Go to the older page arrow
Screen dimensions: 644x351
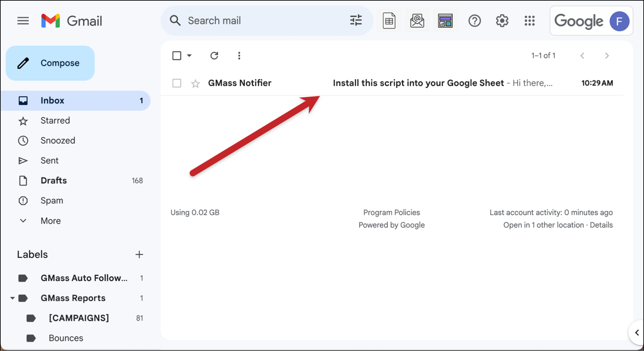[x=607, y=55]
